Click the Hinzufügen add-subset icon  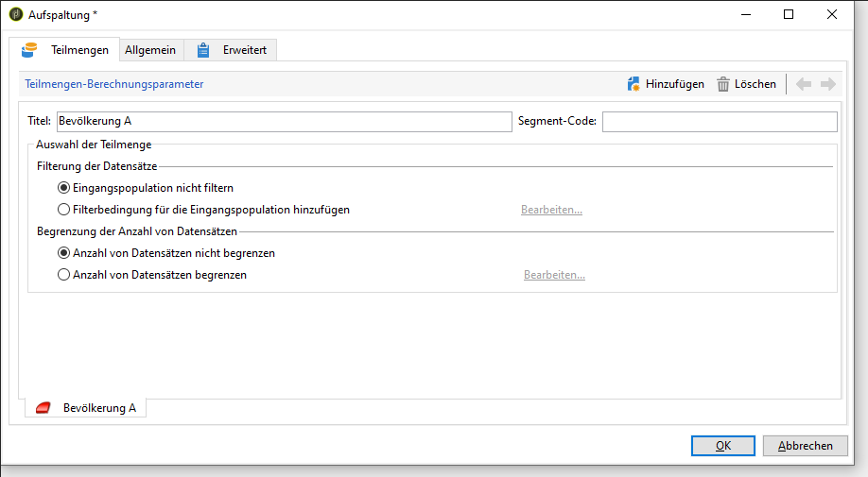pyautogui.click(x=634, y=84)
